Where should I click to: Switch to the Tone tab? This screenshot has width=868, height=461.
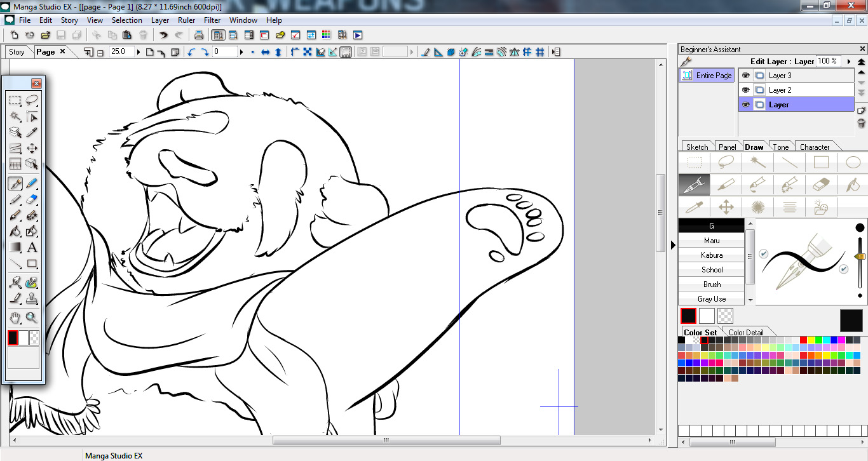click(780, 147)
